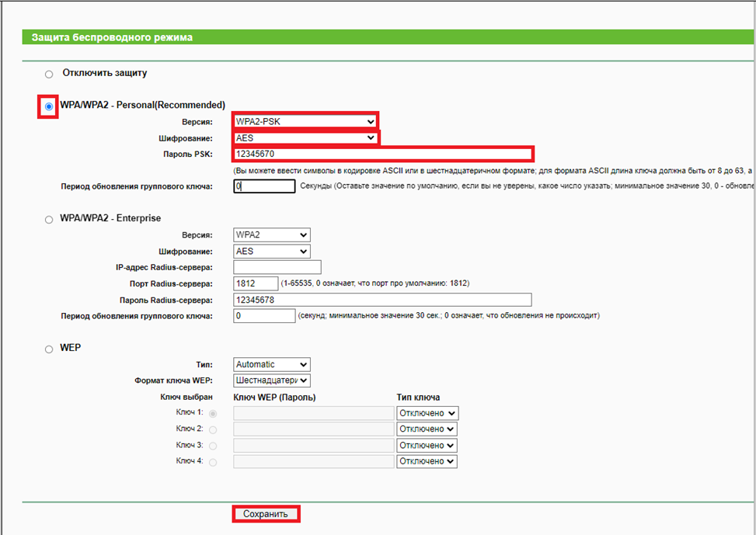Expand the Enterprise AES encryption dropdown
The image size is (756, 535).
coord(271,252)
